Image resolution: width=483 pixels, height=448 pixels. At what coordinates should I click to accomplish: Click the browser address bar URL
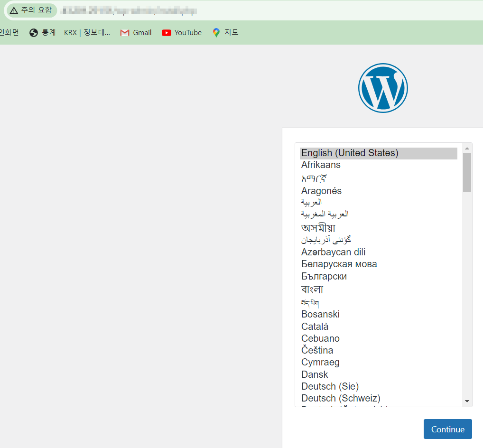(129, 11)
